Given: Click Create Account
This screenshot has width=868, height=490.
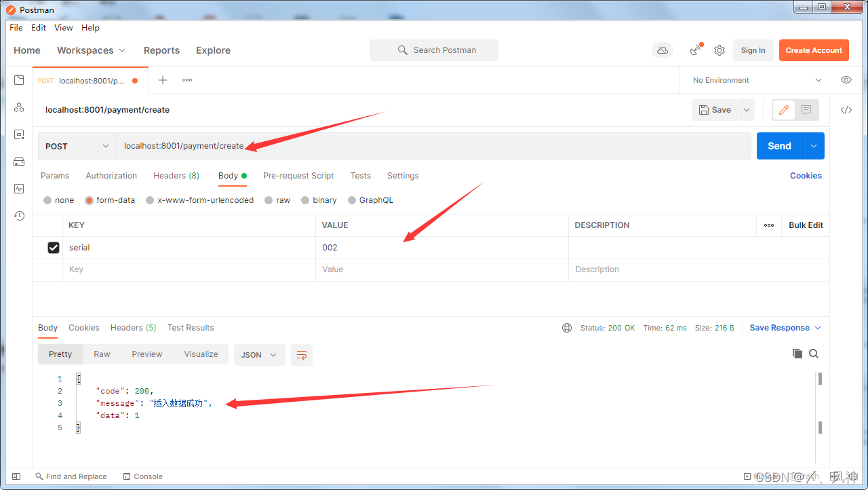Looking at the screenshot, I should coord(814,50).
